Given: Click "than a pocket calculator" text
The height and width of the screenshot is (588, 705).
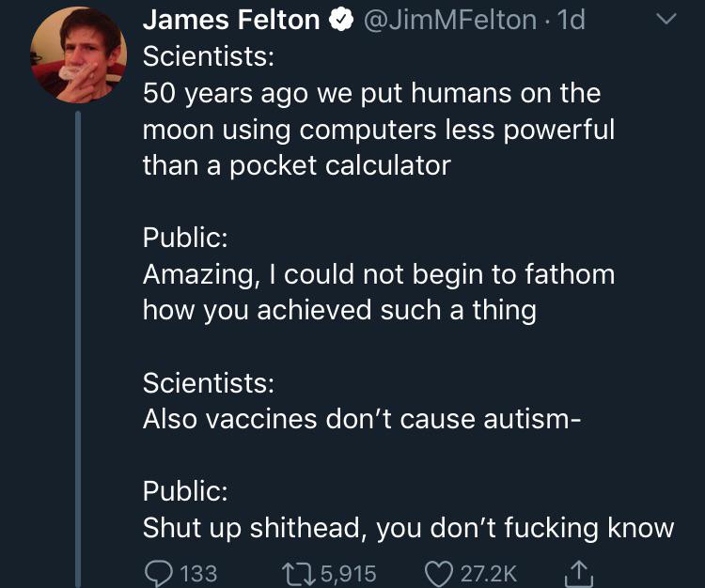Looking at the screenshot, I should (296, 165).
